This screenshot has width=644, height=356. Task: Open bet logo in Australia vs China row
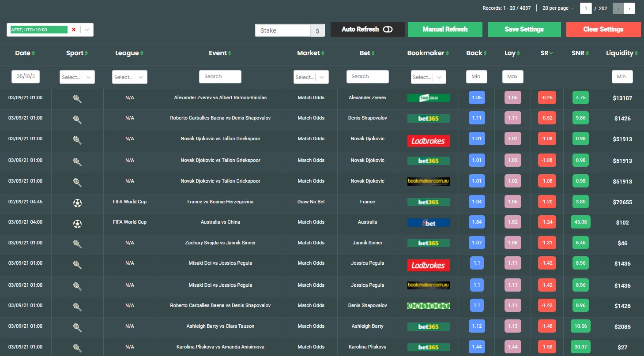click(x=428, y=222)
